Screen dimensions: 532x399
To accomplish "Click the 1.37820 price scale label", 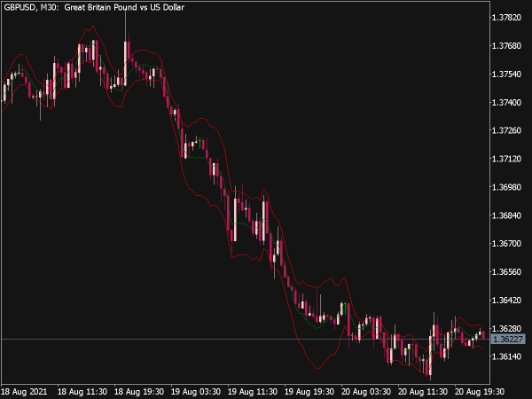I will [x=506, y=18].
